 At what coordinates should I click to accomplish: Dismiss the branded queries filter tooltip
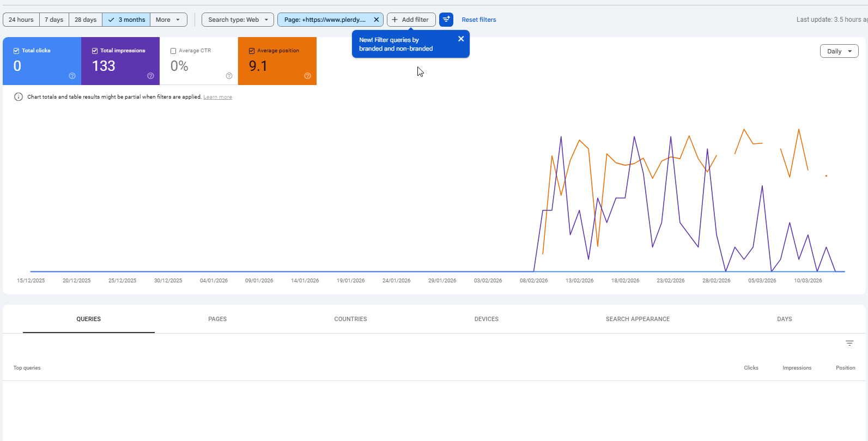[x=461, y=39]
